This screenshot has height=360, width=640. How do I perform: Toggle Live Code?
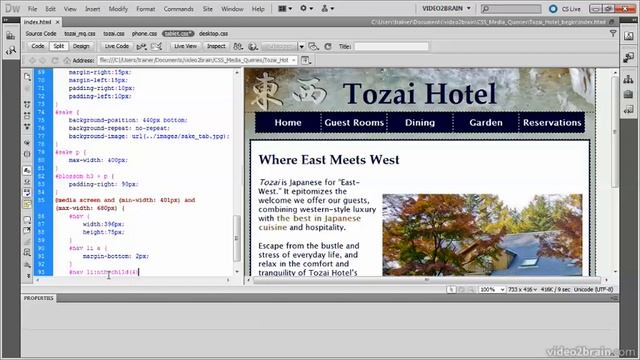[x=117, y=46]
